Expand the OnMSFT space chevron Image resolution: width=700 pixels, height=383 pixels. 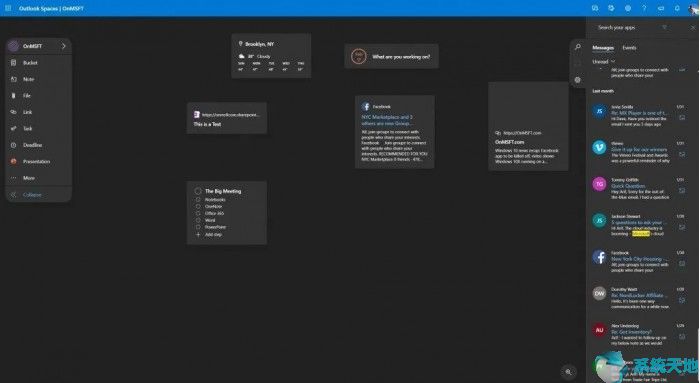pyautogui.click(x=63, y=46)
